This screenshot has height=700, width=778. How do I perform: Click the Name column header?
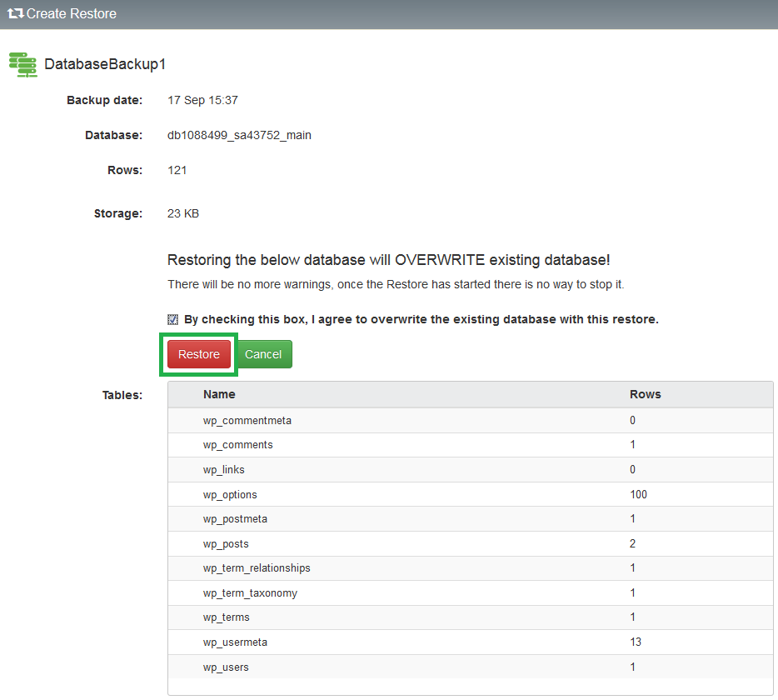219,394
